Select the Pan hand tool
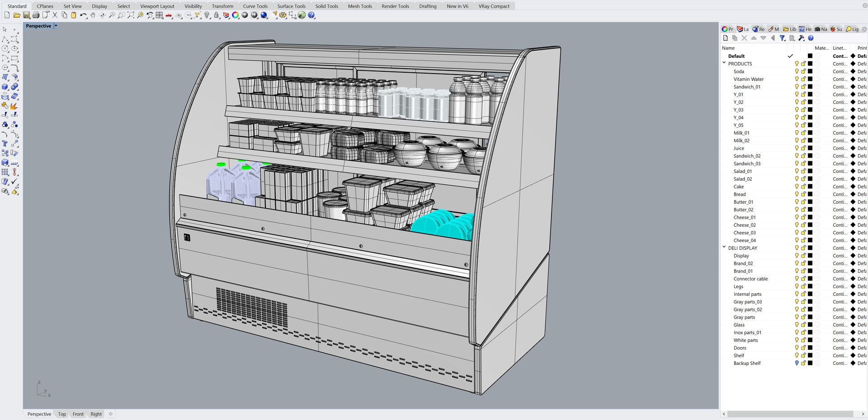 [93, 15]
